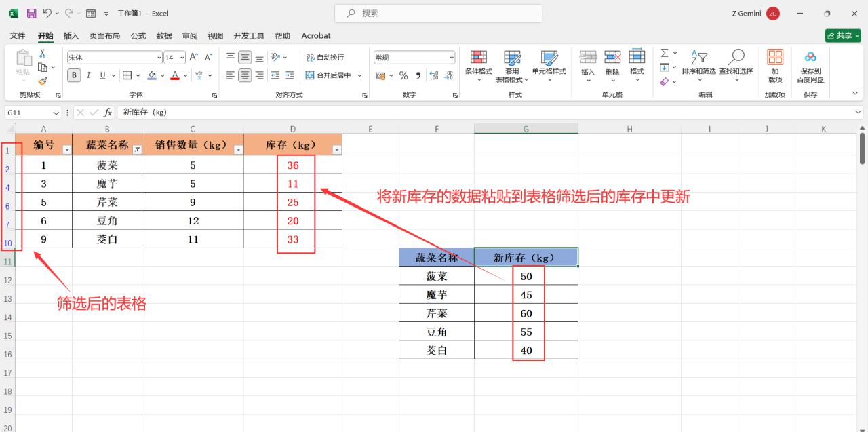868x432 pixels.
Task: Click the borders grid icon
Action: pyautogui.click(x=128, y=75)
